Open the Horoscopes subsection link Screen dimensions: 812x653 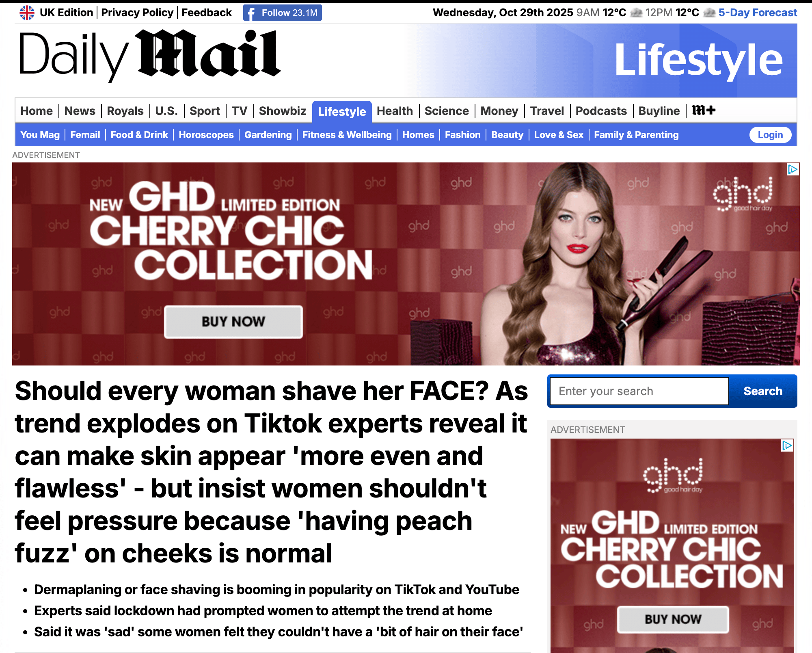[x=206, y=135]
